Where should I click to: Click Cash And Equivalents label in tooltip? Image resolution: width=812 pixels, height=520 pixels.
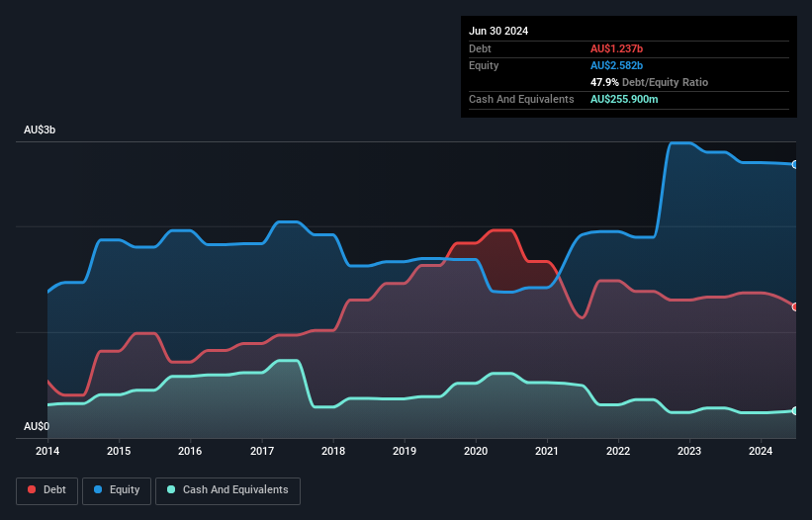click(x=521, y=99)
